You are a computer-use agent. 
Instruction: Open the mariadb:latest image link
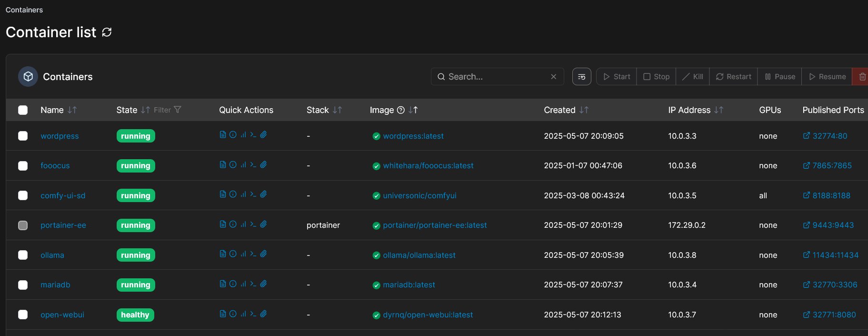tap(409, 285)
